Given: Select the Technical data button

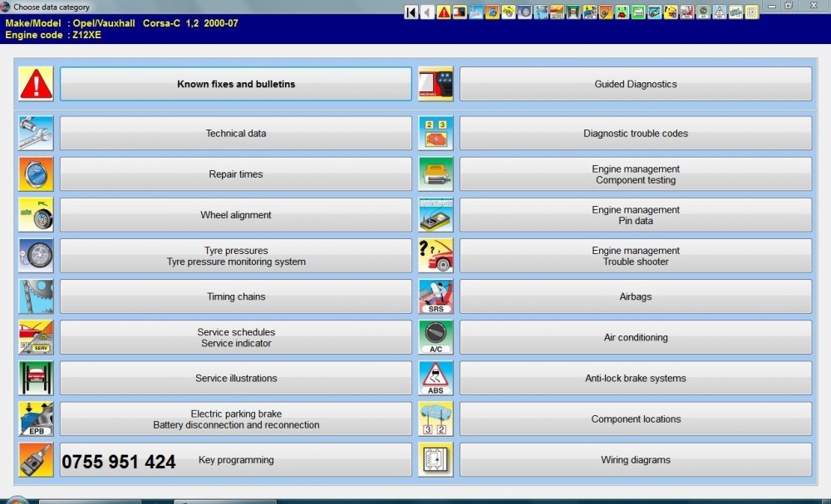Looking at the screenshot, I should 236,134.
